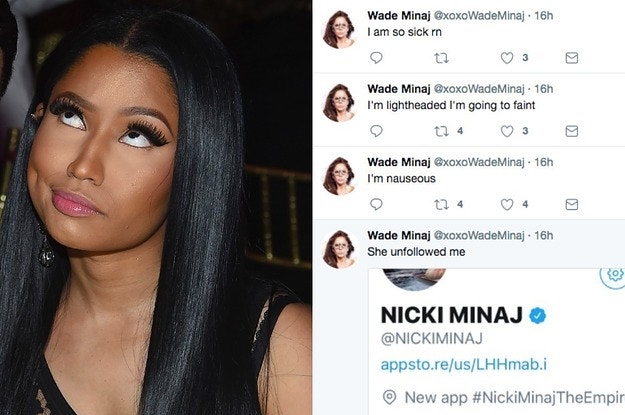The height and width of the screenshot is (415, 625).
Task: Reply to the "I'm lightheaded" tweet
Action: (x=376, y=131)
